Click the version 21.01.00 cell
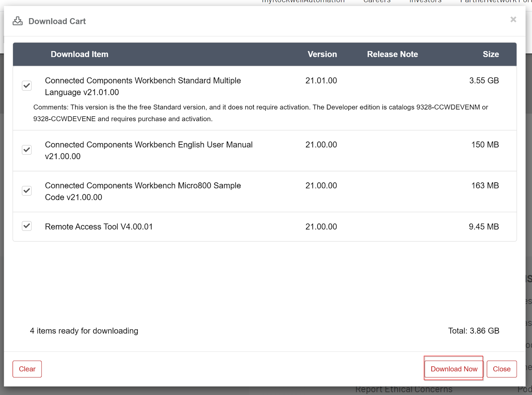Viewport: 532px width, 395px height. (x=321, y=81)
